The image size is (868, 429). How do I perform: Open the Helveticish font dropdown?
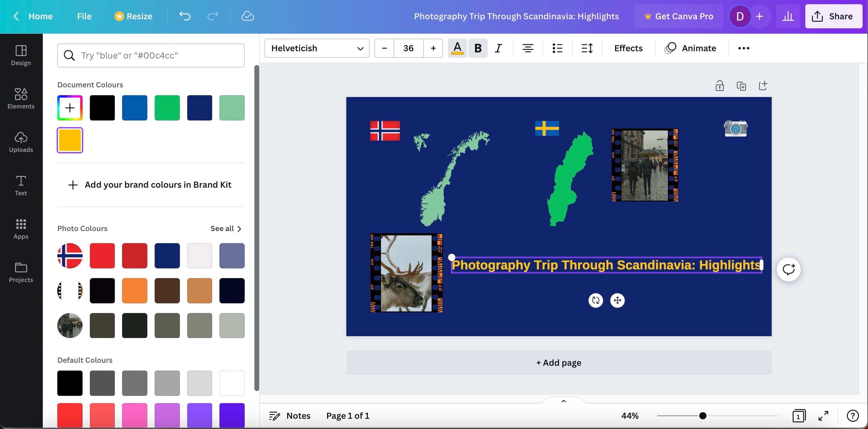point(317,48)
